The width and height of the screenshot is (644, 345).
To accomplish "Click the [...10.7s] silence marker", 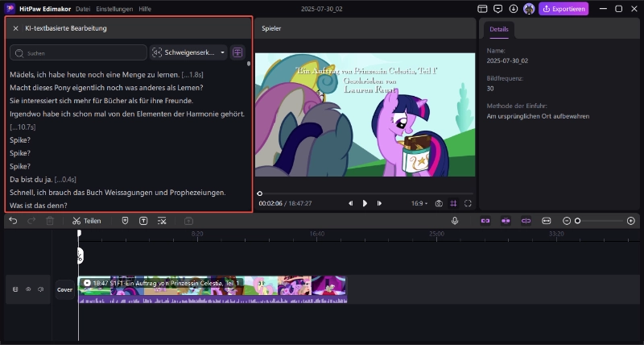I will (23, 127).
